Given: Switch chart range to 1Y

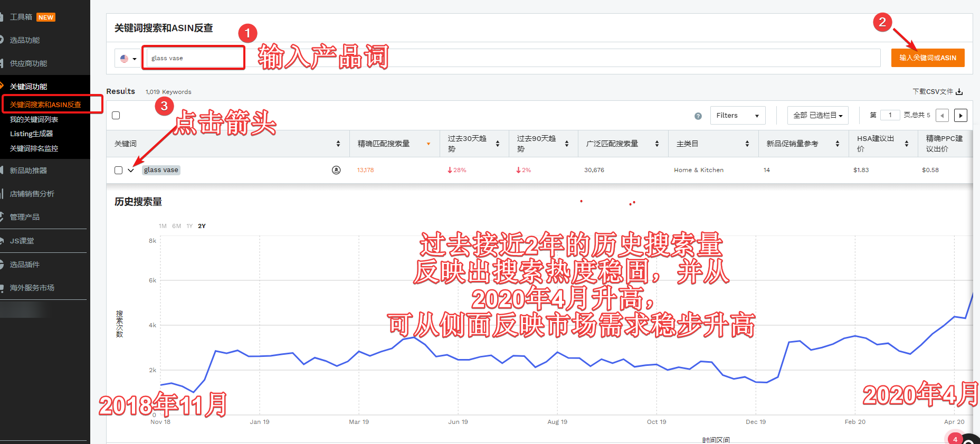Looking at the screenshot, I should point(189,226).
